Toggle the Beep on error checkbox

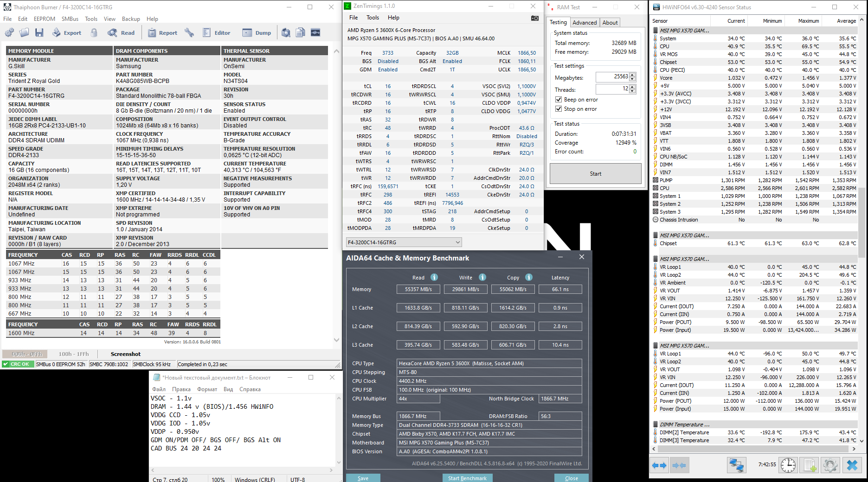click(x=559, y=100)
